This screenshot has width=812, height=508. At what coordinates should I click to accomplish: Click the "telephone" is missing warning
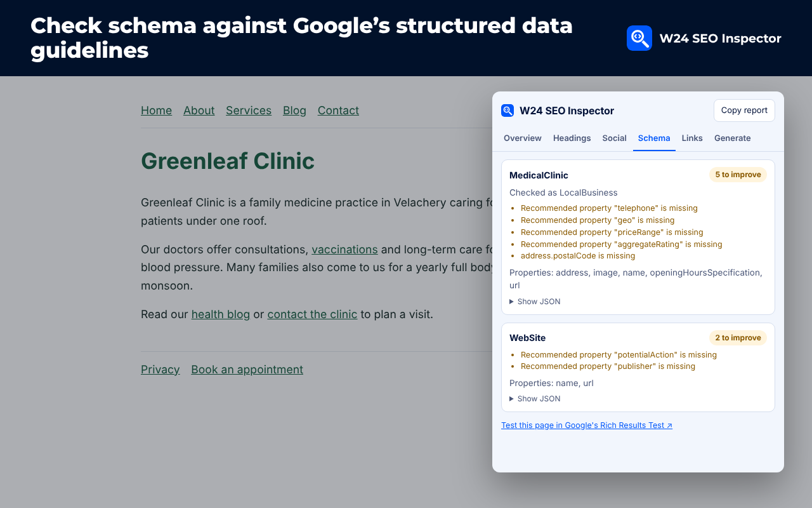(609, 208)
